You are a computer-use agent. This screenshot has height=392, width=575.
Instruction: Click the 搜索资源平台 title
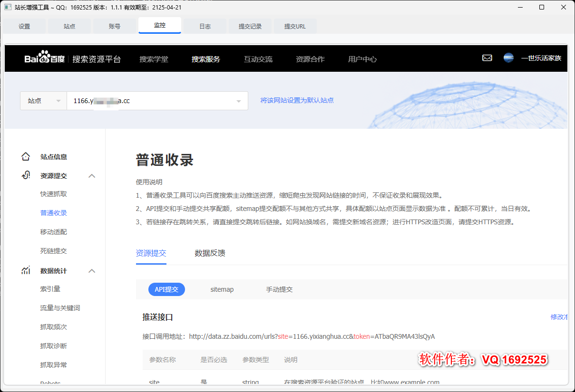[97, 59]
